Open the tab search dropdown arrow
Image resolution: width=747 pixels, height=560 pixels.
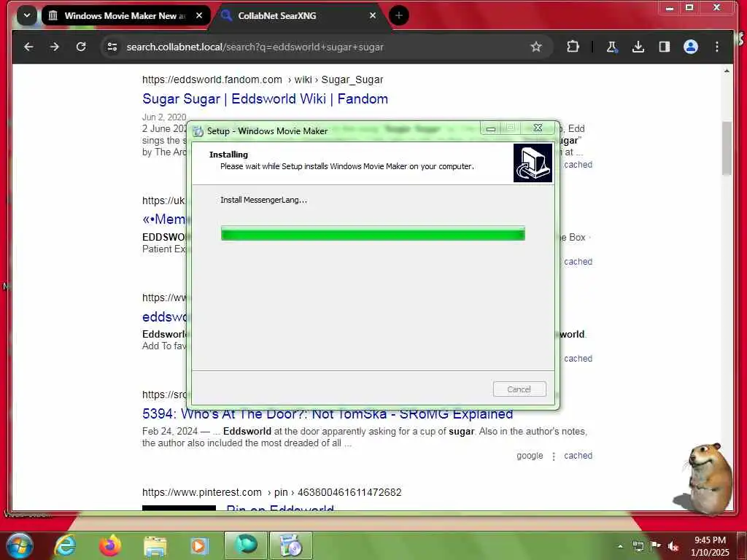pyautogui.click(x=27, y=15)
